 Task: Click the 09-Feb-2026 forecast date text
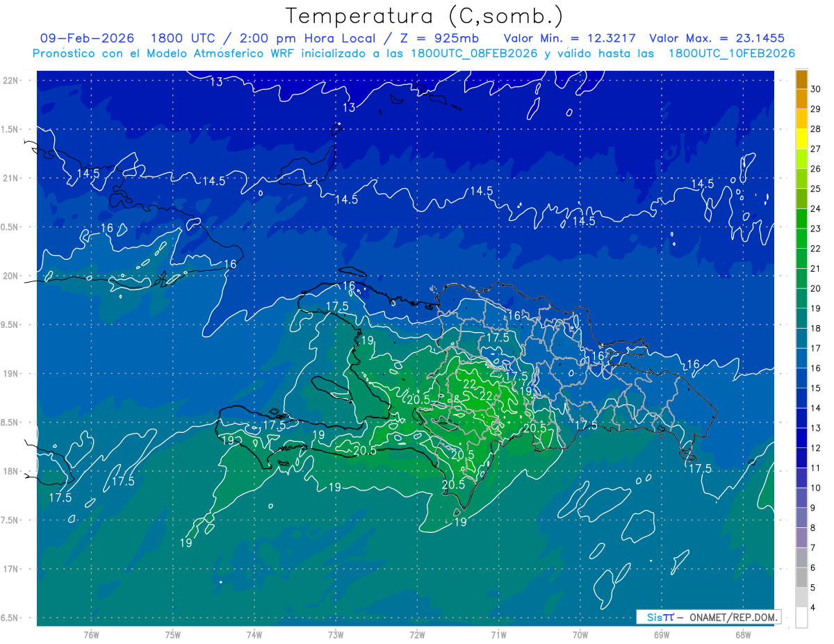coord(87,38)
